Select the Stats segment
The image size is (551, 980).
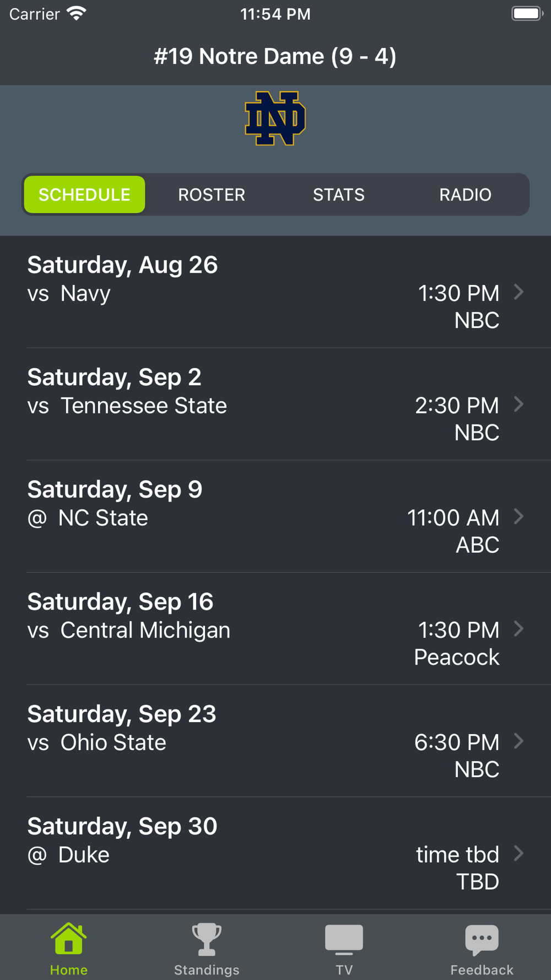pyautogui.click(x=338, y=195)
